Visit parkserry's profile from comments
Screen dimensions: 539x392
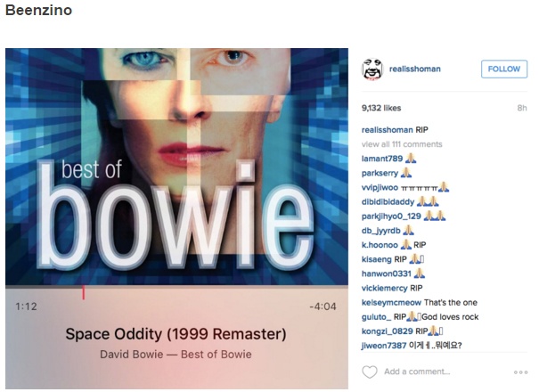coord(380,173)
